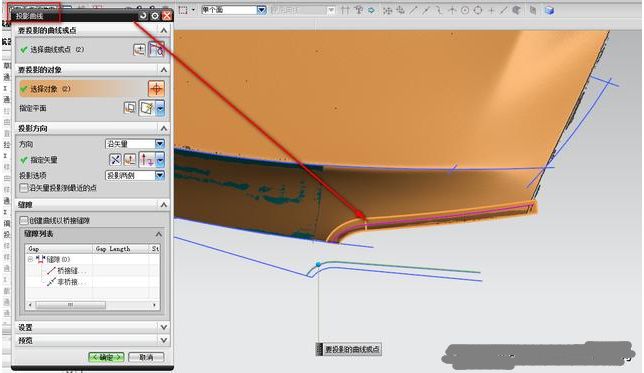The image size is (644, 373).
Task: Toggle the 创建曲线以桥接缝隙 checkbox
Action: tap(24, 220)
